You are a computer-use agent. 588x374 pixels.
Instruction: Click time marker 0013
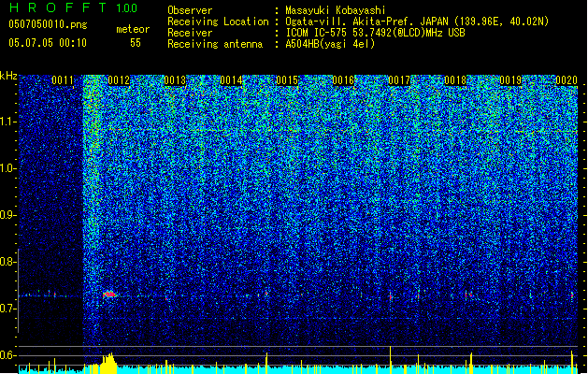pyautogui.click(x=175, y=80)
